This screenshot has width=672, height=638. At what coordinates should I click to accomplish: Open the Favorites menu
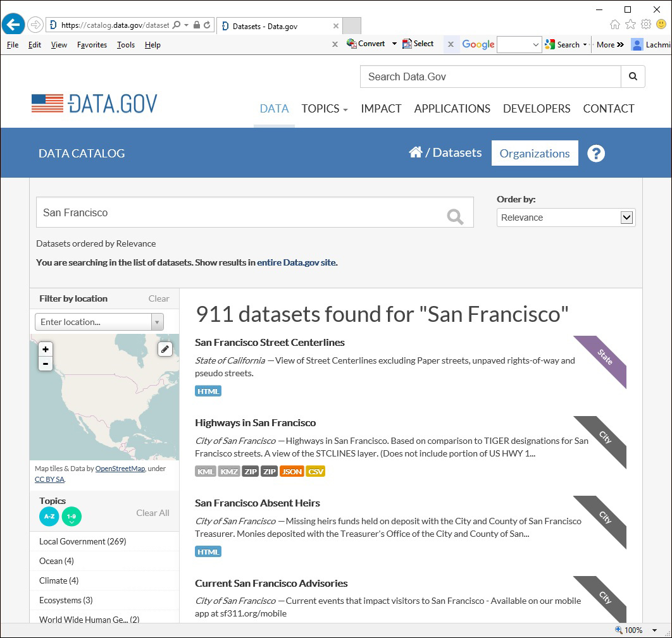pos(92,45)
